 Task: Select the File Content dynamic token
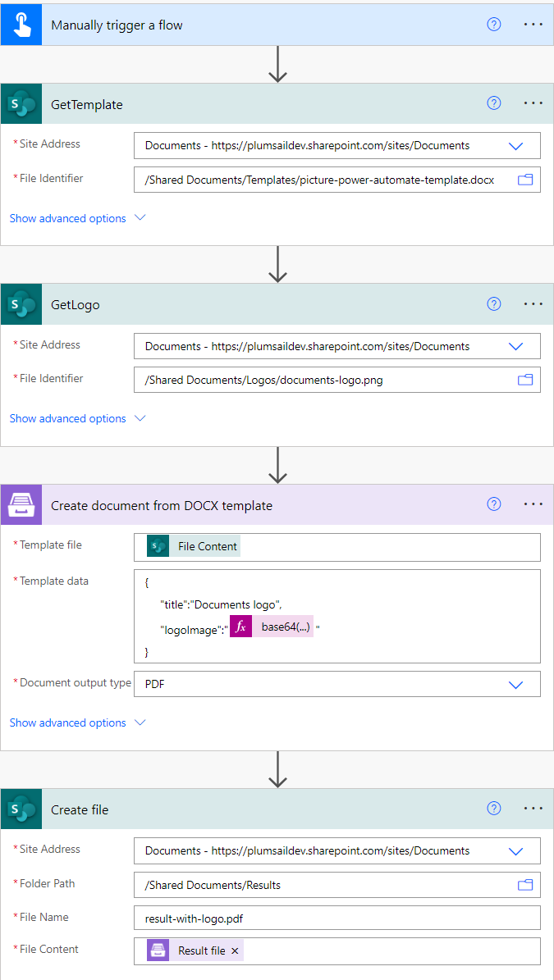[193, 546]
